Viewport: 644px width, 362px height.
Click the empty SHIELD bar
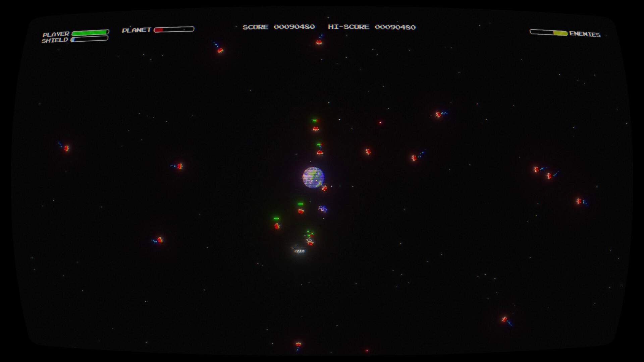tap(89, 40)
